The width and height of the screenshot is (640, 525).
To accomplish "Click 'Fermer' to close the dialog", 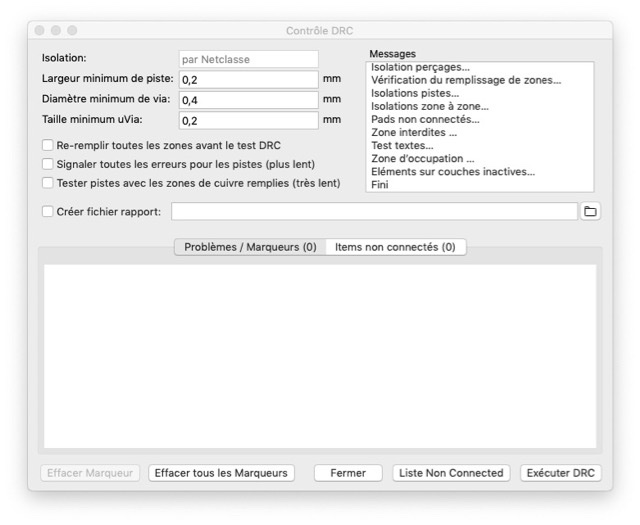I will [x=348, y=473].
